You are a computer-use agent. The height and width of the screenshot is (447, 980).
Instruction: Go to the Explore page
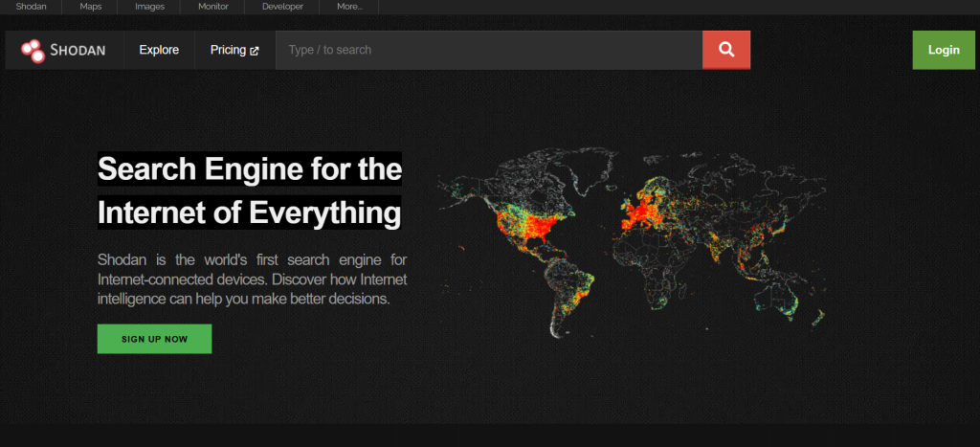[x=159, y=50]
